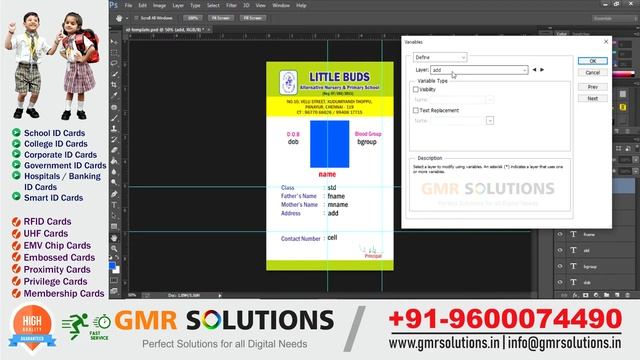Select the Rectangular Marquee tool

pyautogui.click(x=114, y=53)
